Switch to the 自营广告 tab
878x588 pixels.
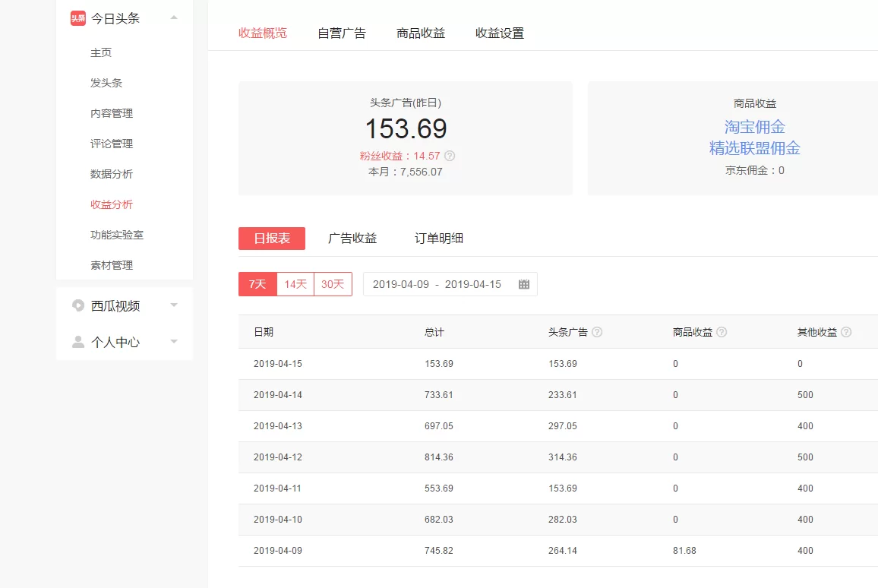(x=341, y=33)
